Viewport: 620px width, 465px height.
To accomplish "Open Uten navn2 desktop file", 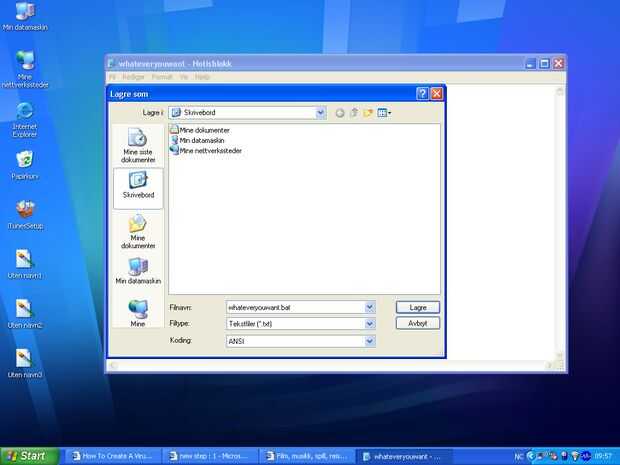I will tap(25, 313).
